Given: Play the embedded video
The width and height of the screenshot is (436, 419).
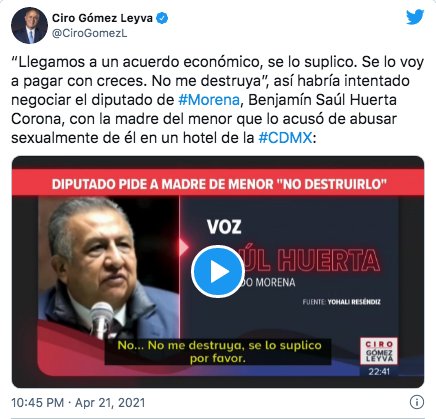Looking at the screenshot, I should (x=218, y=272).
